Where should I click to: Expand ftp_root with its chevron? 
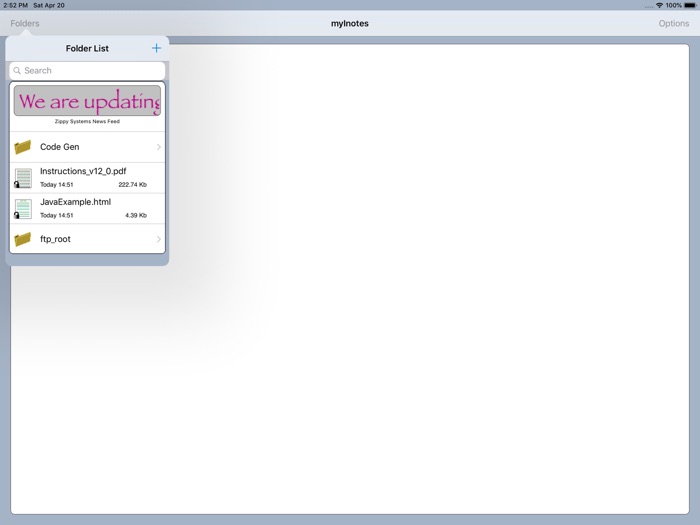click(158, 239)
